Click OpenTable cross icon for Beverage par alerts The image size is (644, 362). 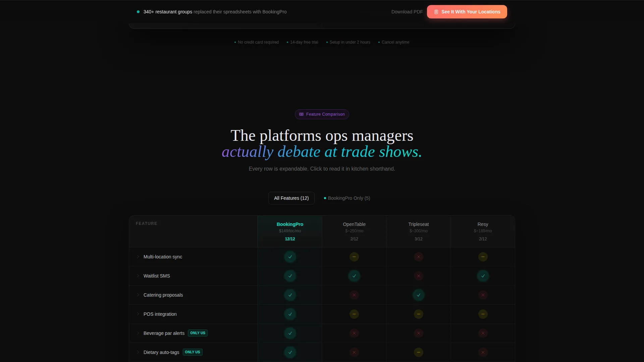[x=354, y=333]
